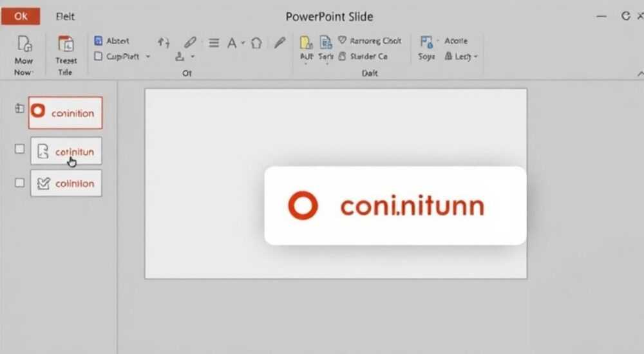The height and width of the screenshot is (354, 644).
Task: Select the highlighter pen icon
Action: [x=279, y=42]
